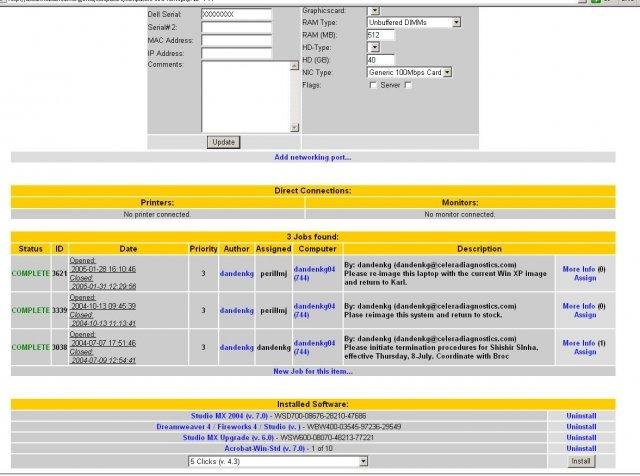Click job ID 3339
The width and height of the screenshot is (640, 476).
60,311
